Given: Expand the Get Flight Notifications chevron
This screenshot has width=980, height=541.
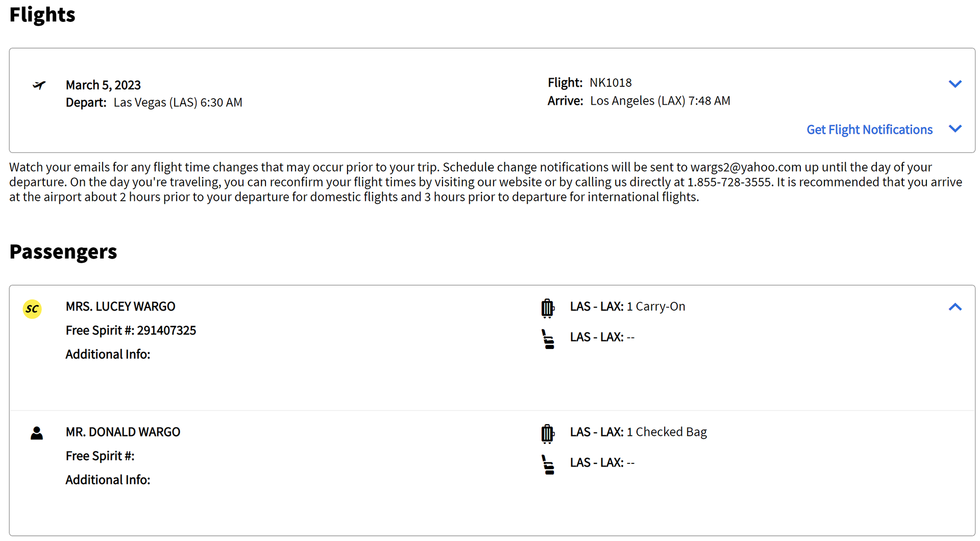Looking at the screenshot, I should point(955,129).
